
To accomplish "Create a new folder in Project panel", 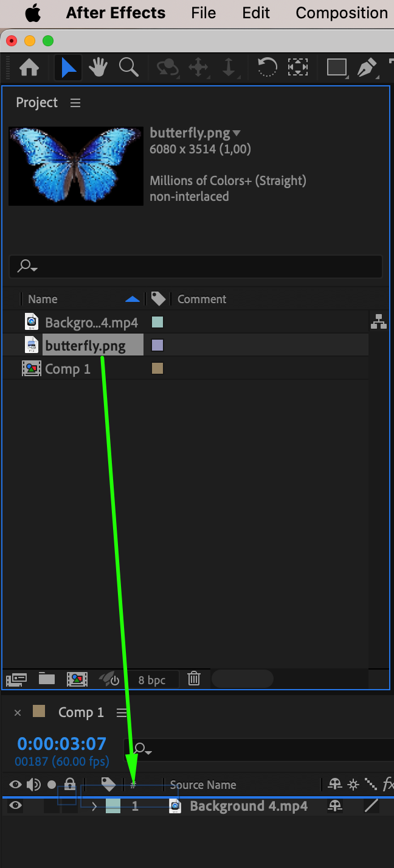I will pyautogui.click(x=47, y=679).
